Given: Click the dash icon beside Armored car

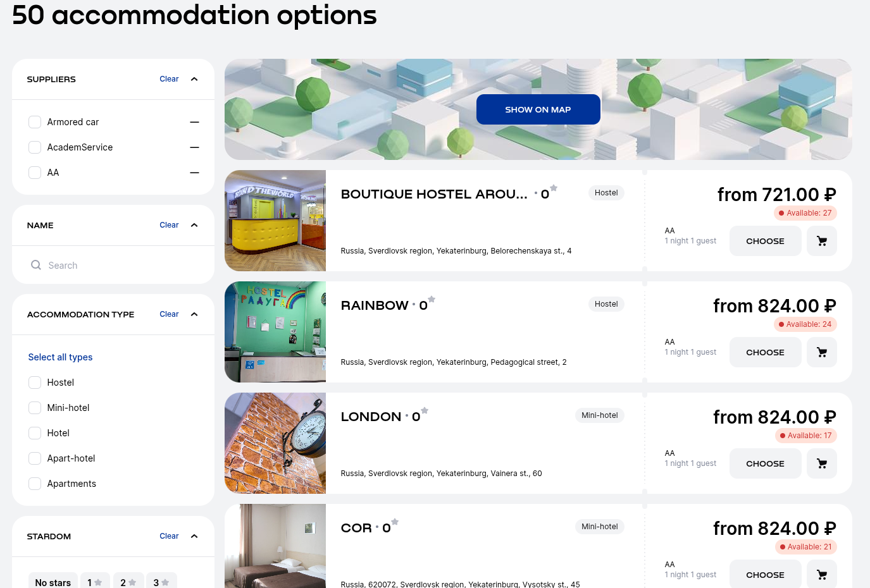Looking at the screenshot, I should 194,122.
